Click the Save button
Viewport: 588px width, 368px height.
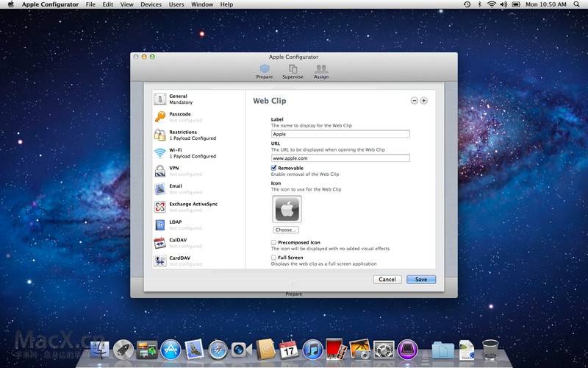coord(421,280)
